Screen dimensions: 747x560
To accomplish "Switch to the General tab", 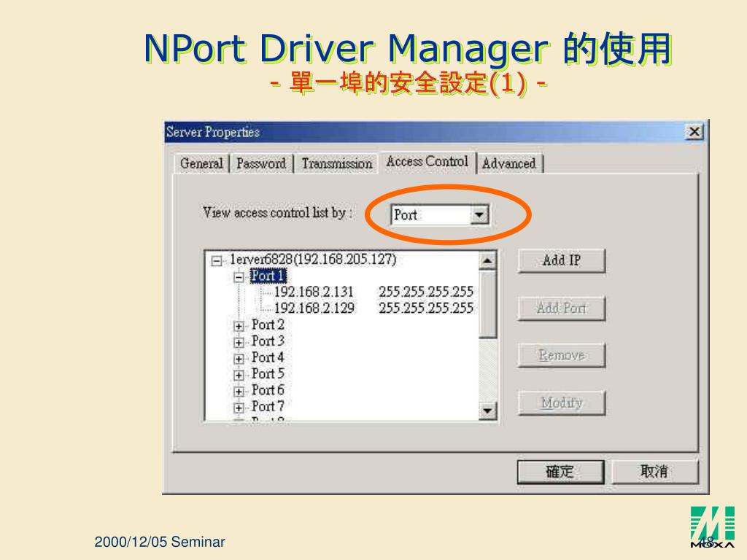I will click(201, 163).
